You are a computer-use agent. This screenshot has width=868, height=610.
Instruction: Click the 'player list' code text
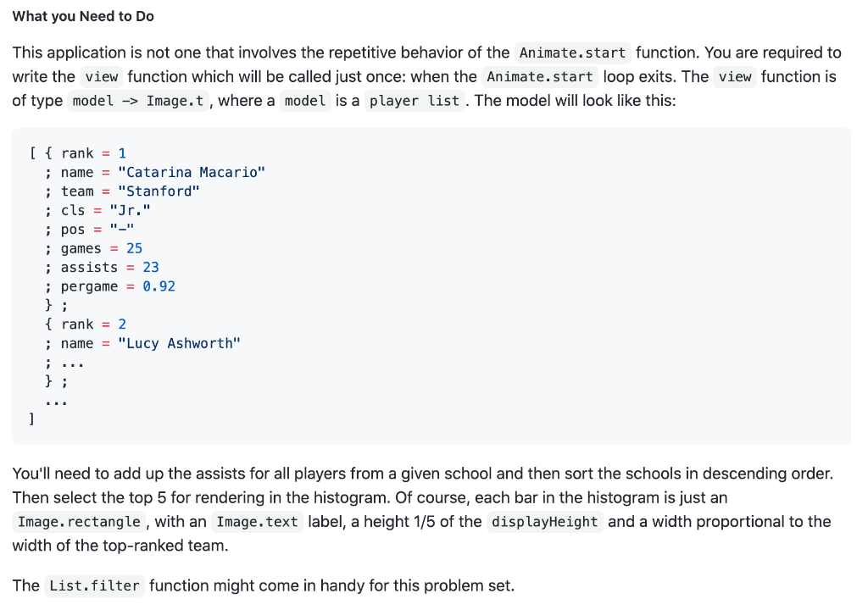coord(415,102)
